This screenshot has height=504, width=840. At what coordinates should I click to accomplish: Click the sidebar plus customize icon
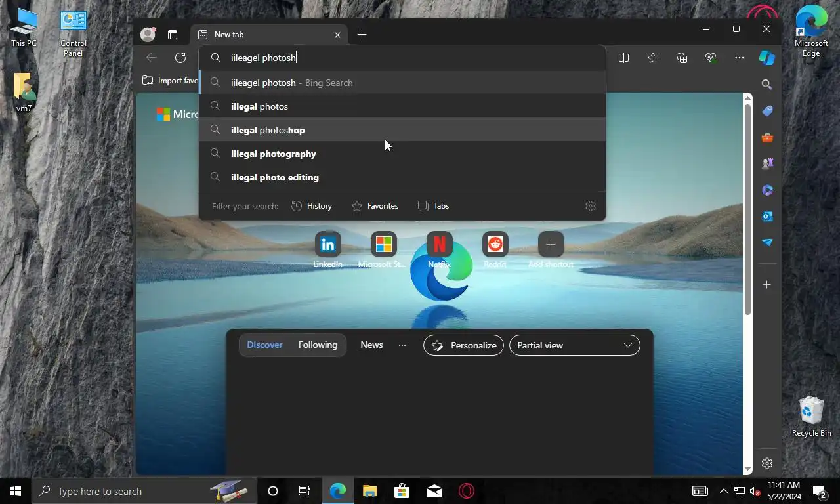(x=766, y=284)
